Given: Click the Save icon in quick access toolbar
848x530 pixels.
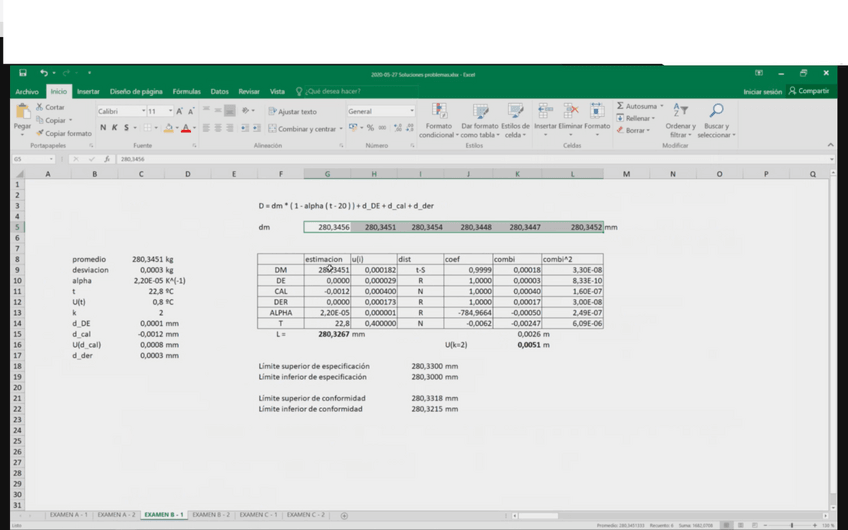Looking at the screenshot, I should pyautogui.click(x=22, y=73).
